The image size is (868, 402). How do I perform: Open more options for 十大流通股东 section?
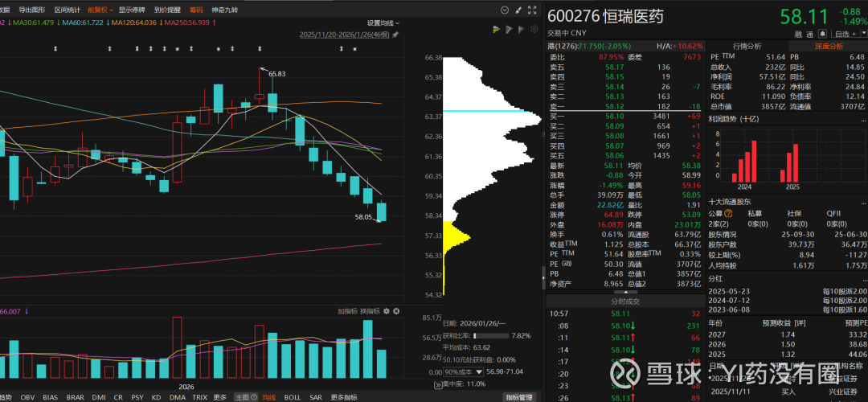pos(862,202)
